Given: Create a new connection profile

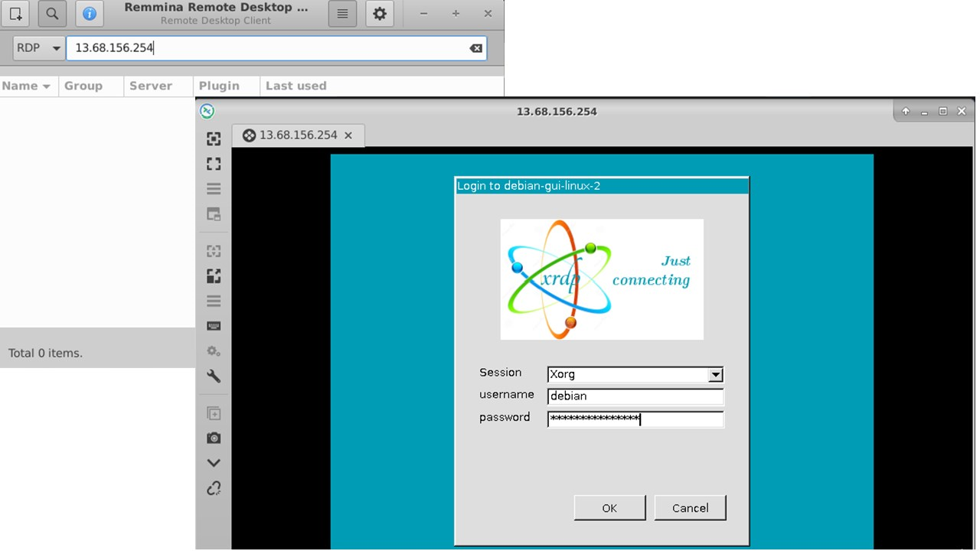Looking at the screenshot, I should point(15,13).
